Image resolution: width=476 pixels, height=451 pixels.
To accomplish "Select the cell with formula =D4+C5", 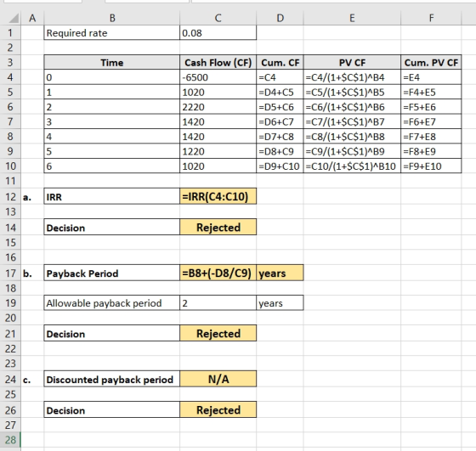I will [x=280, y=92].
